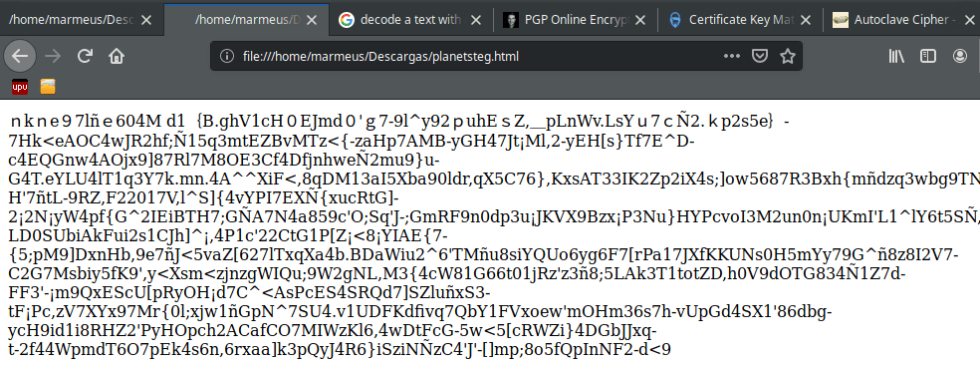Switch to PGP Online Encrypt tab
This screenshot has height=366, width=980.
575,20
